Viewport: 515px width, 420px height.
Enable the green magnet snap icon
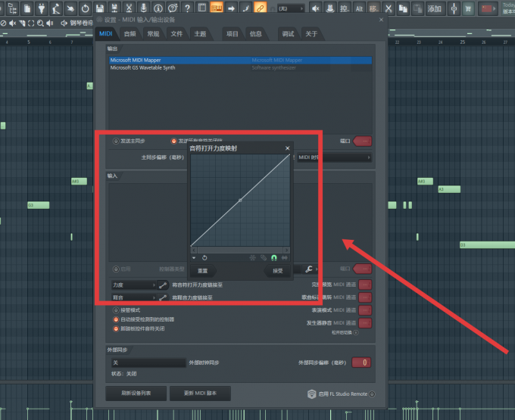[274, 258]
